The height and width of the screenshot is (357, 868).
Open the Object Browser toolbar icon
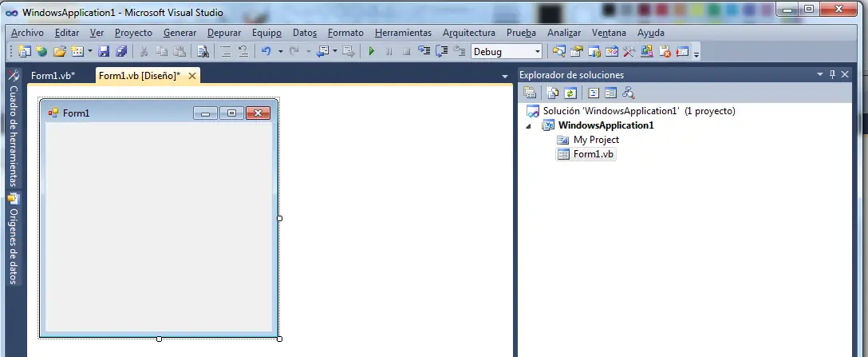(x=594, y=52)
